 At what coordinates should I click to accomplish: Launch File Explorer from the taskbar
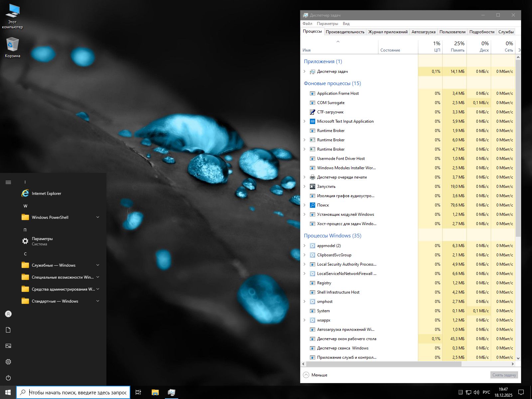pyautogui.click(x=155, y=392)
